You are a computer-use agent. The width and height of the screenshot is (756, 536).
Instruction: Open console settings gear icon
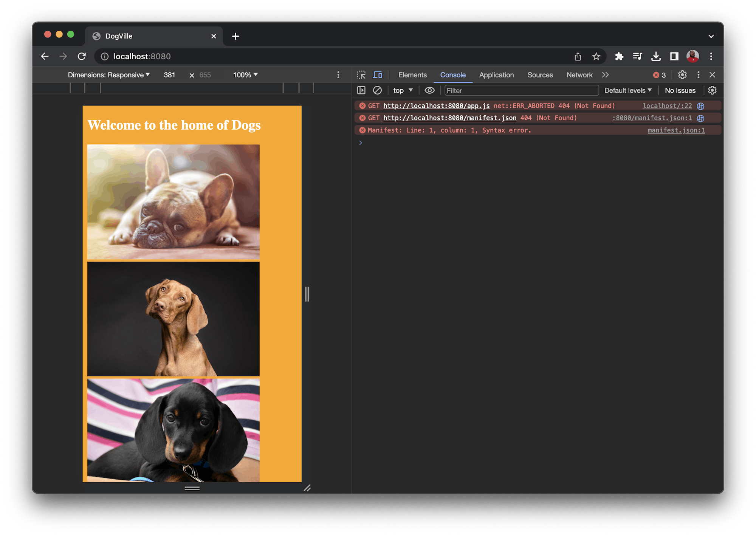coord(712,90)
